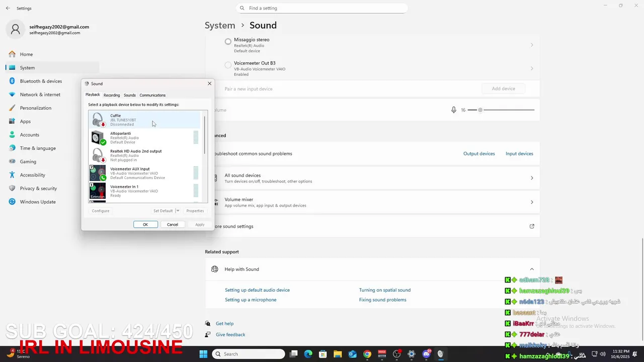The image size is (644, 362).
Task: Open the volume icon in system tray
Action: tap(603, 354)
